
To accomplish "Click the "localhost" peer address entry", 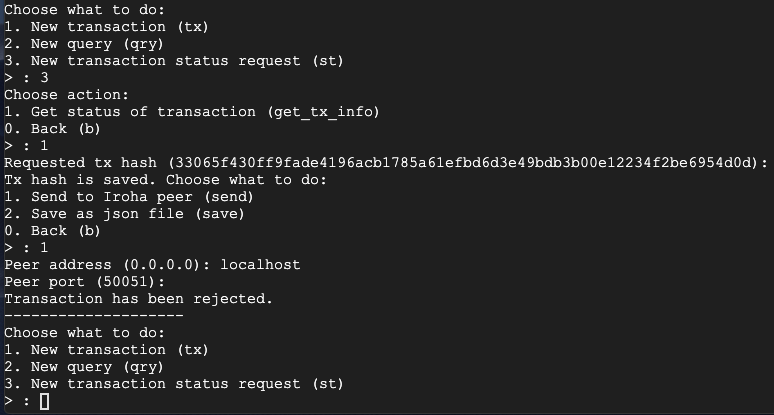I will click(260, 264).
